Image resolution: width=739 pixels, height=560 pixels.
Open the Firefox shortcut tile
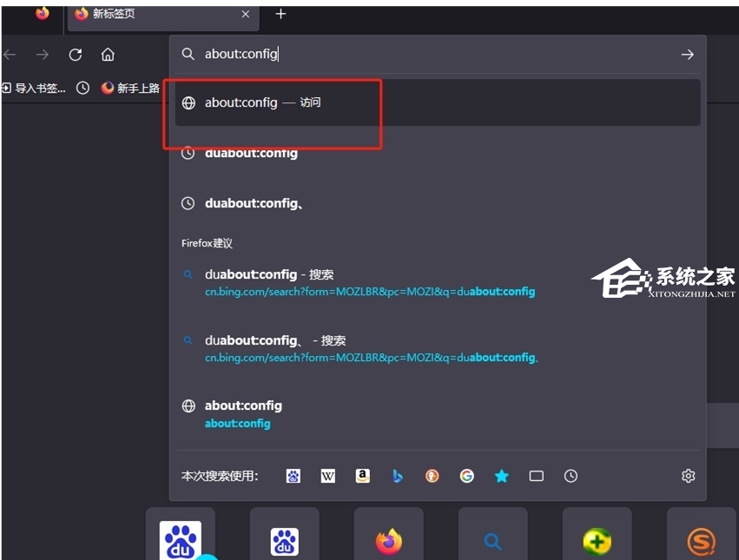(389, 535)
